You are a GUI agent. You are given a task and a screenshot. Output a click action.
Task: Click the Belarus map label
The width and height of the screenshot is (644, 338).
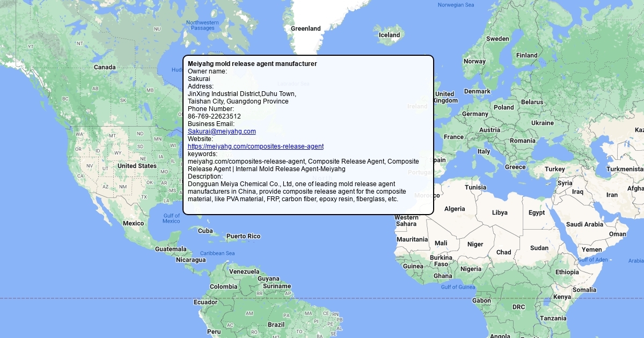pos(532,102)
